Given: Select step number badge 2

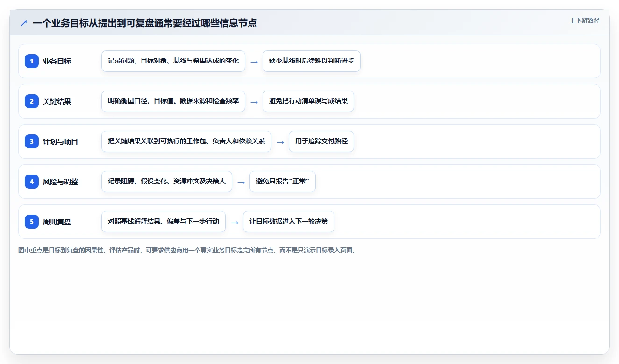Looking at the screenshot, I should 32,101.
